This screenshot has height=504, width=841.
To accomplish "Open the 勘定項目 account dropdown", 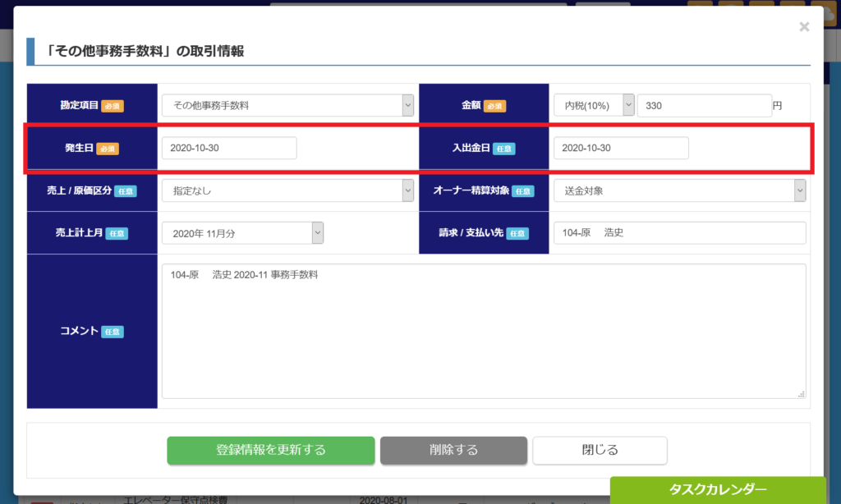I will pyautogui.click(x=287, y=106).
